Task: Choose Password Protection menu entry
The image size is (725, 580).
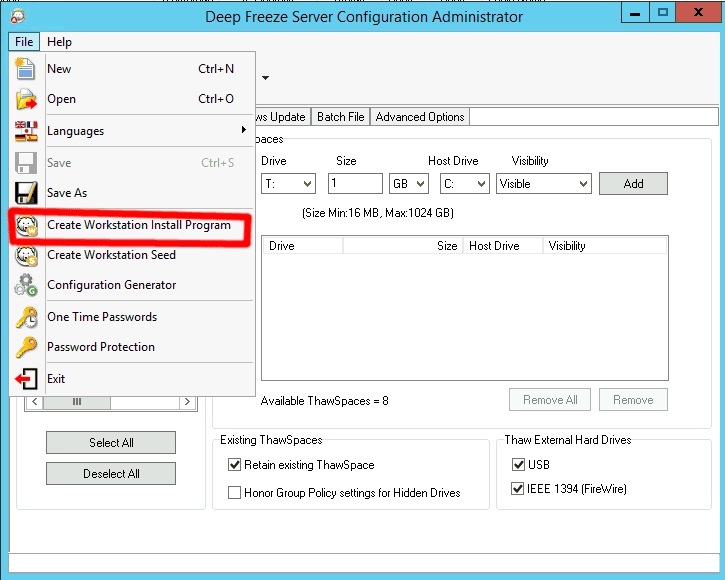Action: pyautogui.click(x=132, y=347)
